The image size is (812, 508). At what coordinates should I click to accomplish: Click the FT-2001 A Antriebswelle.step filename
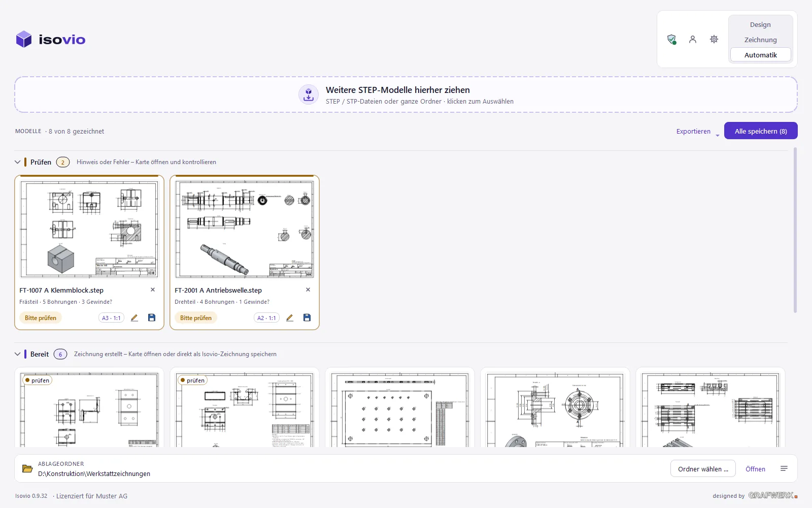click(218, 290)
